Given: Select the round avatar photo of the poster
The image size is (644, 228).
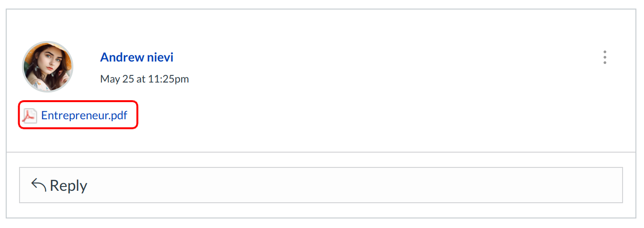Looking at the screenshot, I should point(48,66).
